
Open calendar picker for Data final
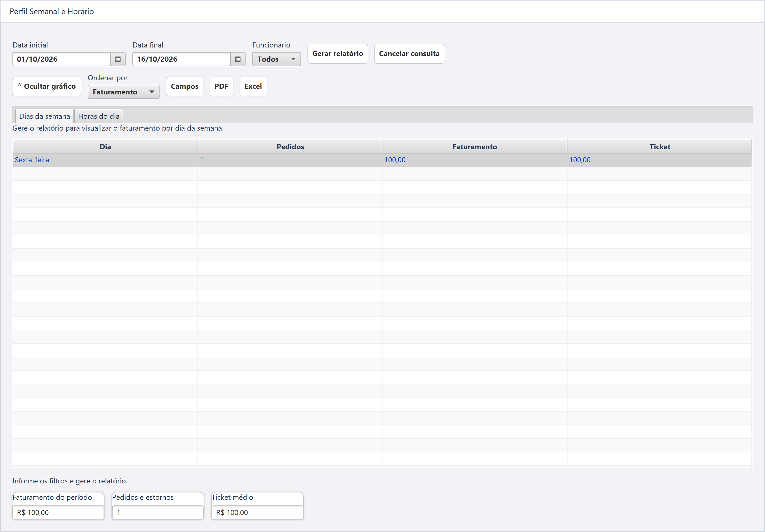pyautogui.click(x=238, y=59)
